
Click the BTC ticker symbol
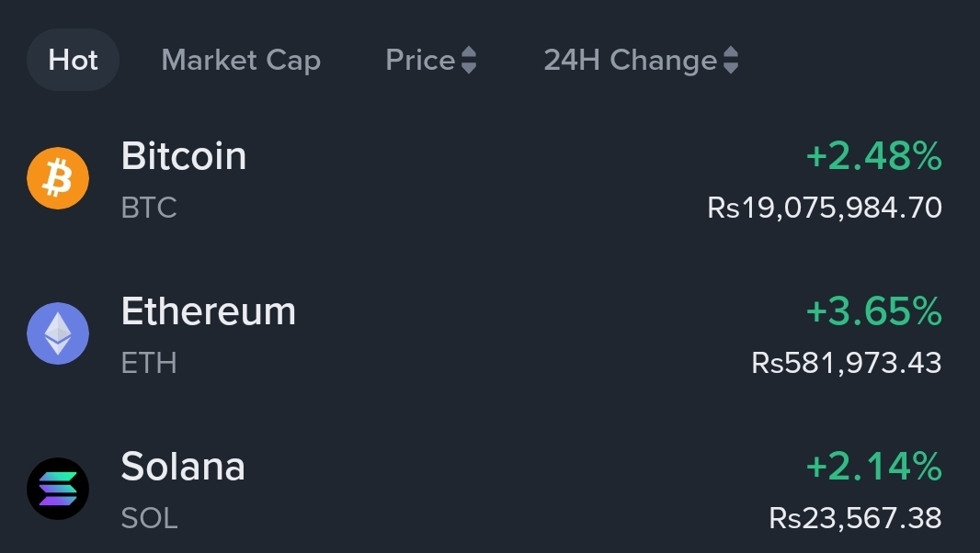[149, 208]
